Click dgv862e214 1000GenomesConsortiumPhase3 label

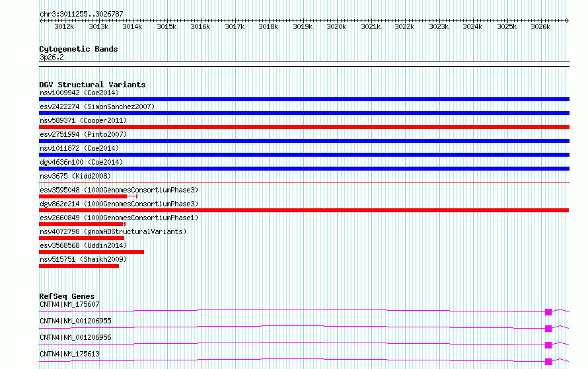[x=119, y=204]
